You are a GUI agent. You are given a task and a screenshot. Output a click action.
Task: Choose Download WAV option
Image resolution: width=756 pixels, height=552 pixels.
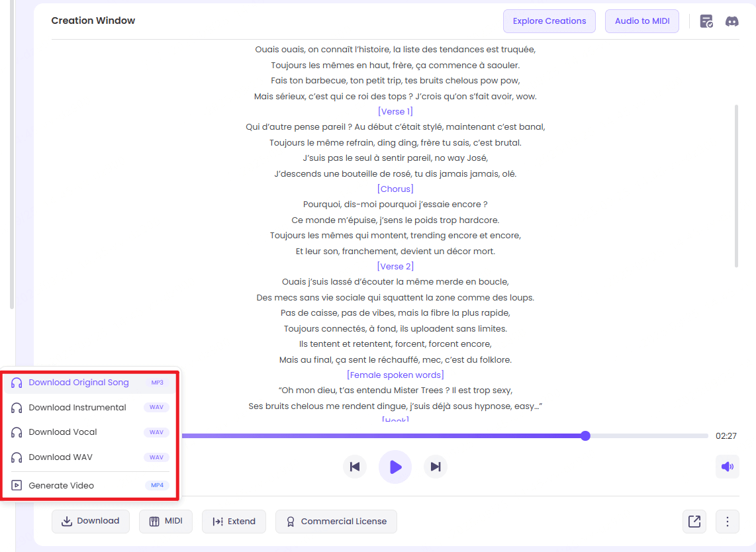click(90, 457)
